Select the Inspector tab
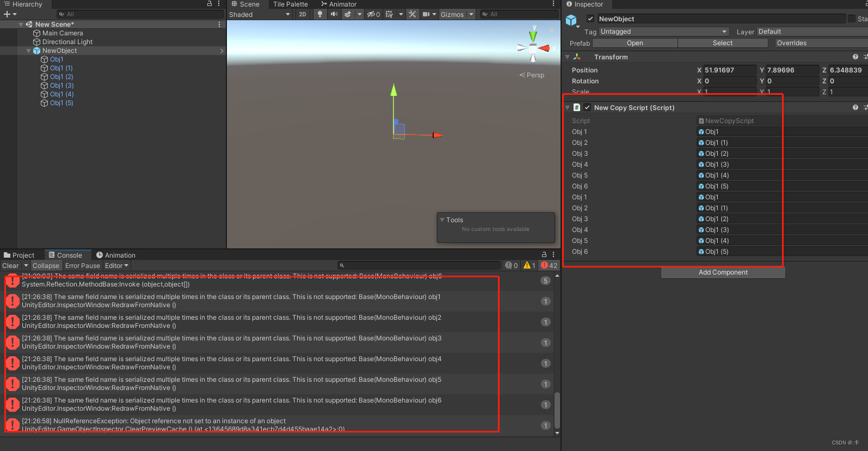Screen dimensions: 868x451 coord(585,4)
